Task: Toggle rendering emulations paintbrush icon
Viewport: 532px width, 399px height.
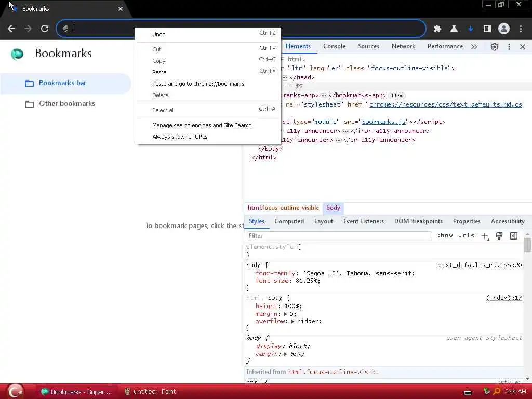Action: pyautogui.click(x=499, y=236)
